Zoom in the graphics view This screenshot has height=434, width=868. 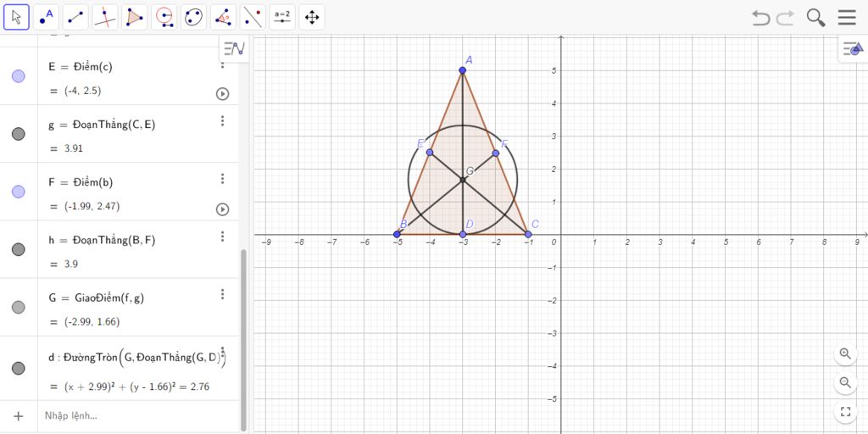coord(845,354)
